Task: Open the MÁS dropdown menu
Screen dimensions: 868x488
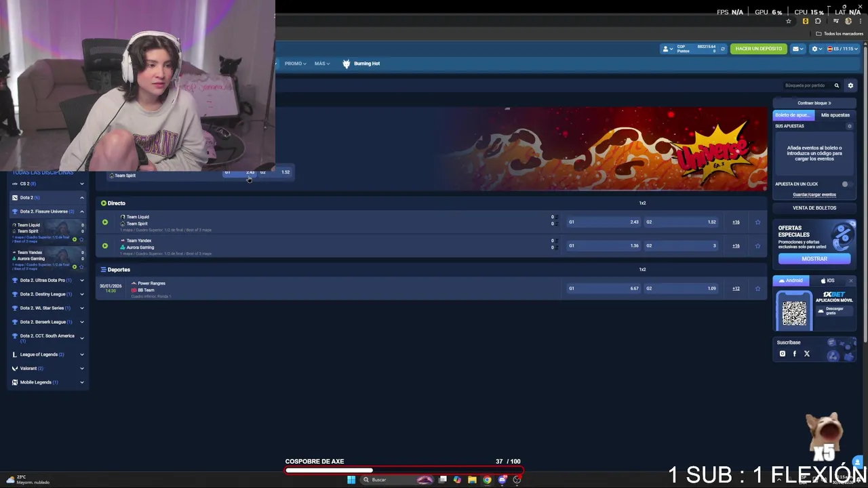Action: (321, 64)
